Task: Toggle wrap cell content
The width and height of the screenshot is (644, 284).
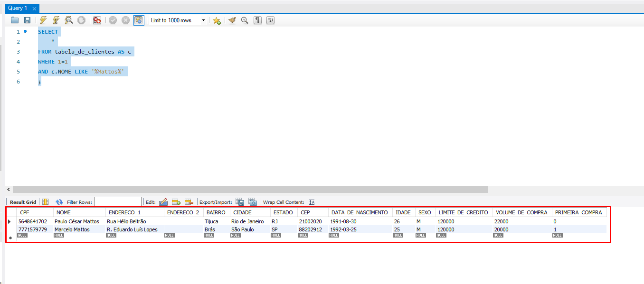Action: coord(312,202)
